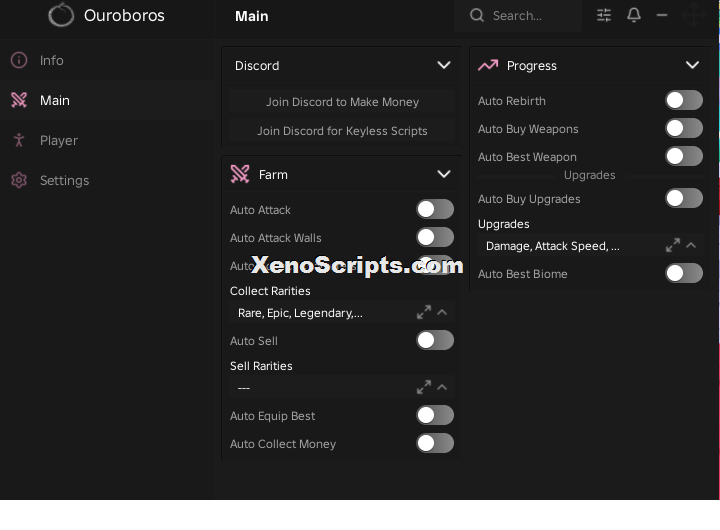Click the Player figure icon in sidebar
This screenshot has height=530, width=720.
click(x=19, y=140)
